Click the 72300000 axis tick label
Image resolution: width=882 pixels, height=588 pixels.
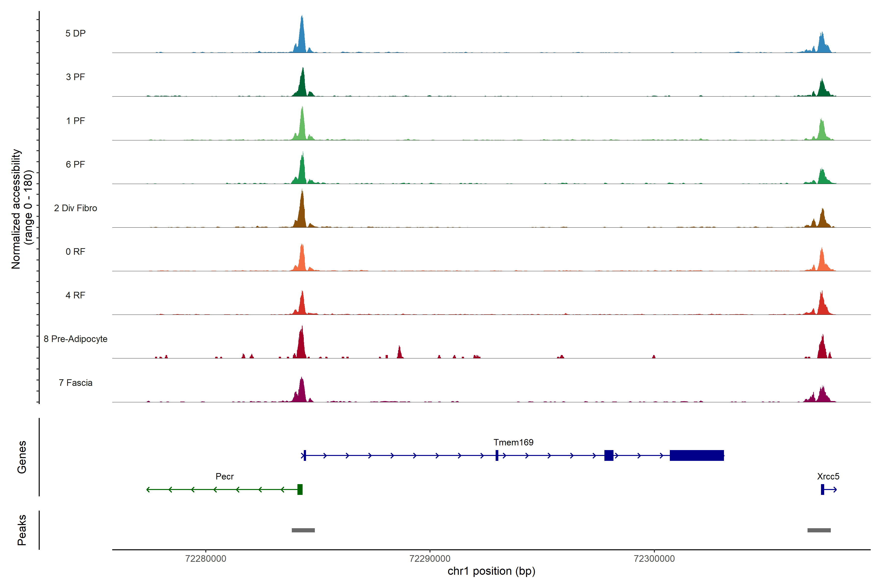point(654,558)
